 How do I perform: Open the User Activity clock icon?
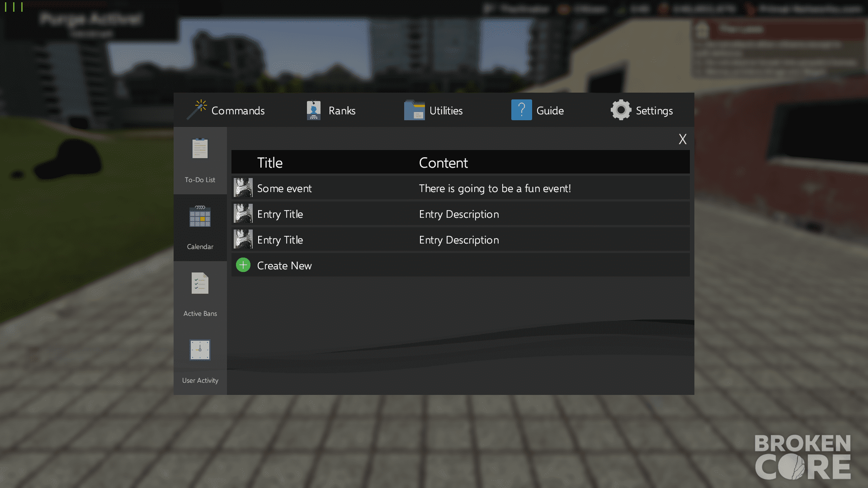[200, 350]
